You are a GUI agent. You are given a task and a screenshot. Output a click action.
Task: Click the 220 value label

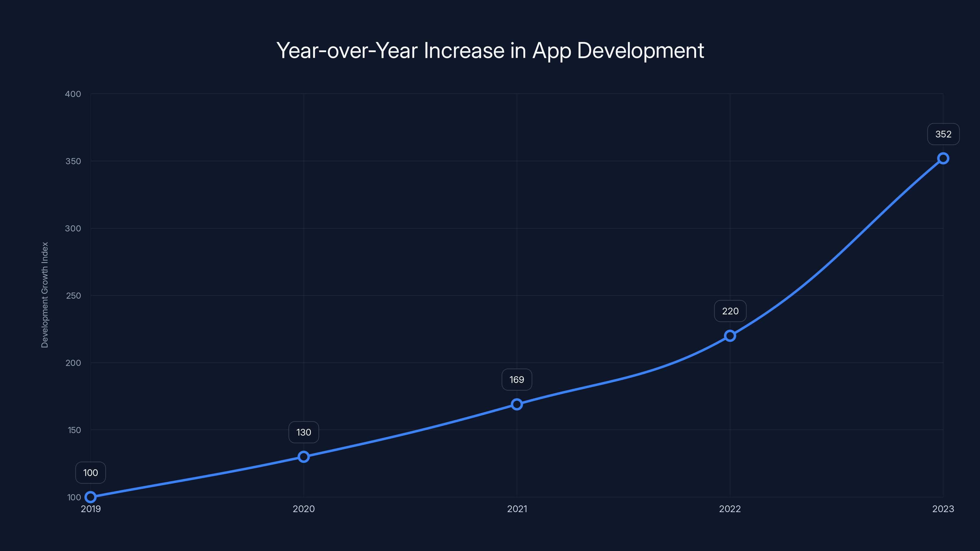730,311
